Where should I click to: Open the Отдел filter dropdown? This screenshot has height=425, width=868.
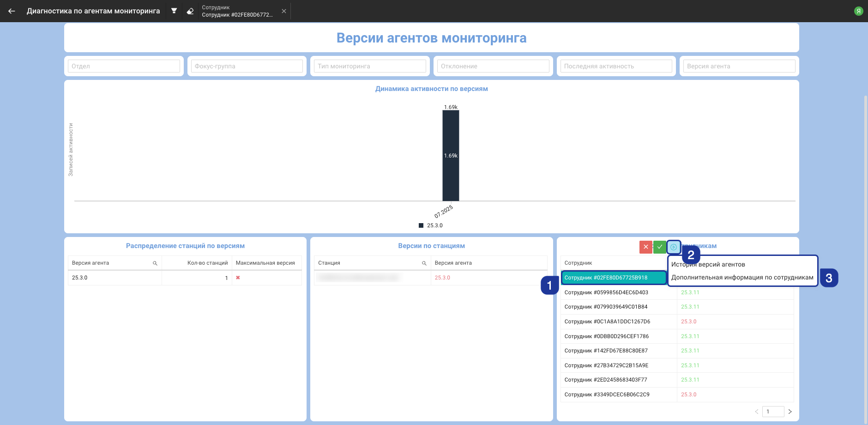124,66
